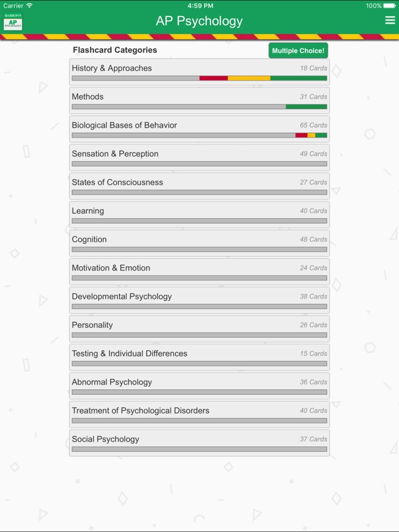The height and width of the screenshot is (532, 399).
Task: Tap the battery indicator icon
Action: click(390, 6)
